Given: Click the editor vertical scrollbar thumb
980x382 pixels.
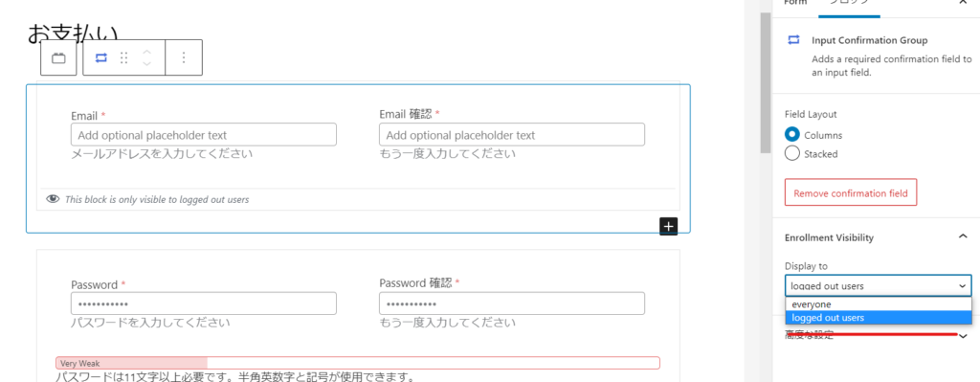Looking at the screenshot, I should point(766,82).
